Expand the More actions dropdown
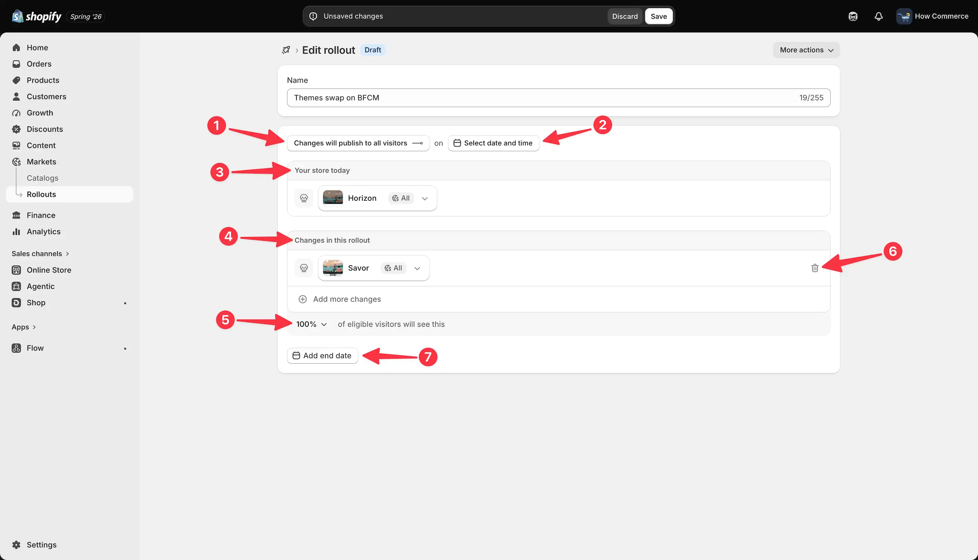Viewport: 978px width, 560px height. (x=806, y=50)
